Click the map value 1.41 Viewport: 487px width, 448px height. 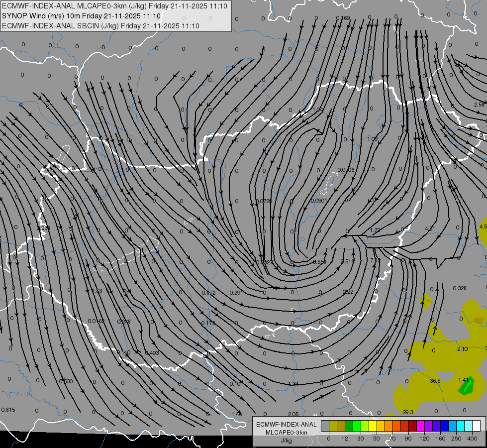pyautogui.click(x=463, y=380)
